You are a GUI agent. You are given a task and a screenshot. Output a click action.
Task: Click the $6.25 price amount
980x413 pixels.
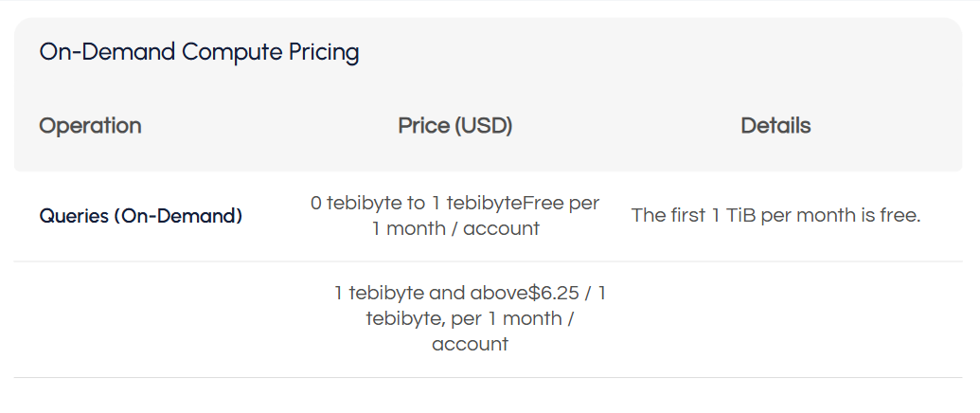pos(556,294)
